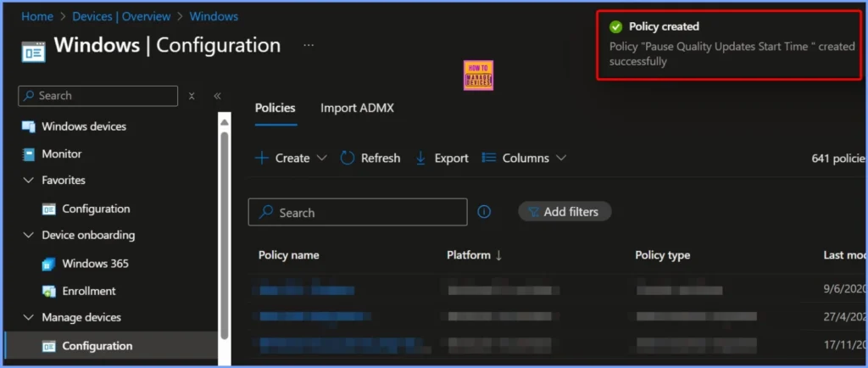Refresh the policies list
This screenshot has width=868, height=368.
[x=370, y=159]
